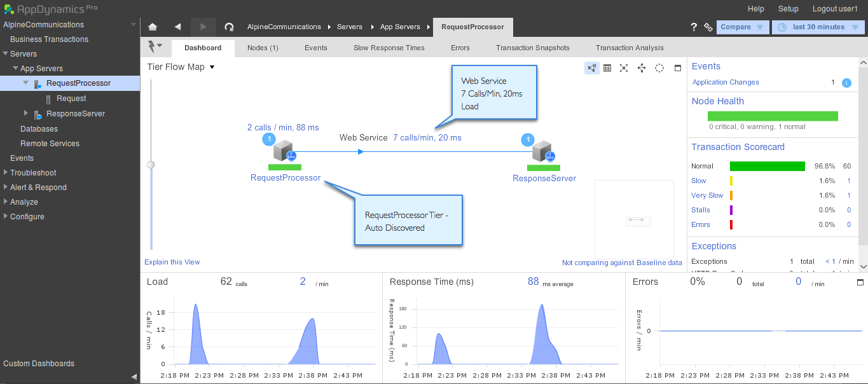Click the Very Slow transactions link
The height and width of the screenshot is (384, 868).
click(707, 195)
